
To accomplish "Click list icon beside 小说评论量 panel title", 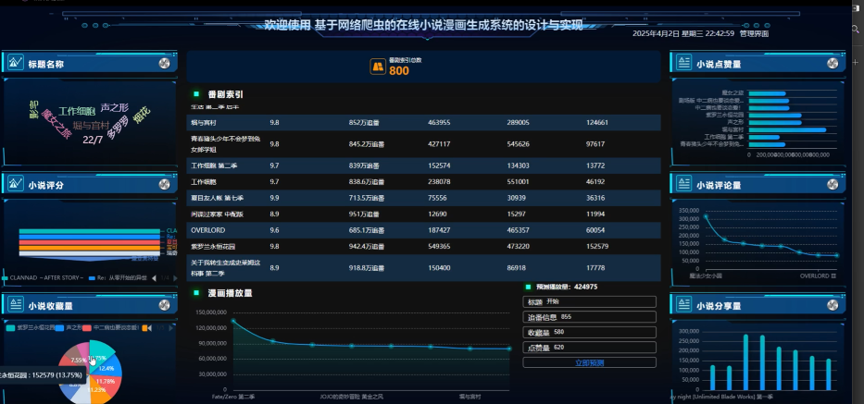I will point(683,184).
